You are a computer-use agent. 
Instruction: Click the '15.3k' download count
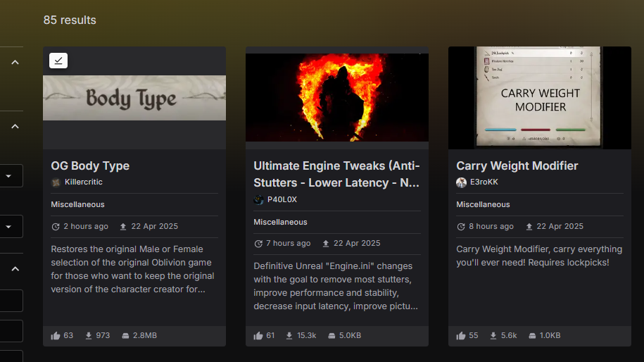306,336
